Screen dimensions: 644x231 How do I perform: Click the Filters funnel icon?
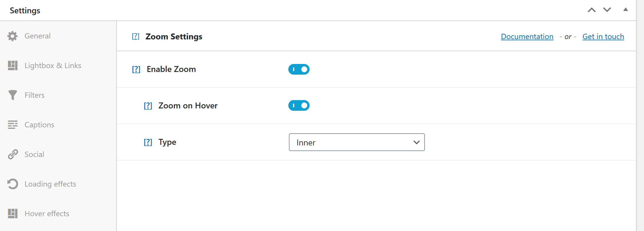[x=13, y=95]
